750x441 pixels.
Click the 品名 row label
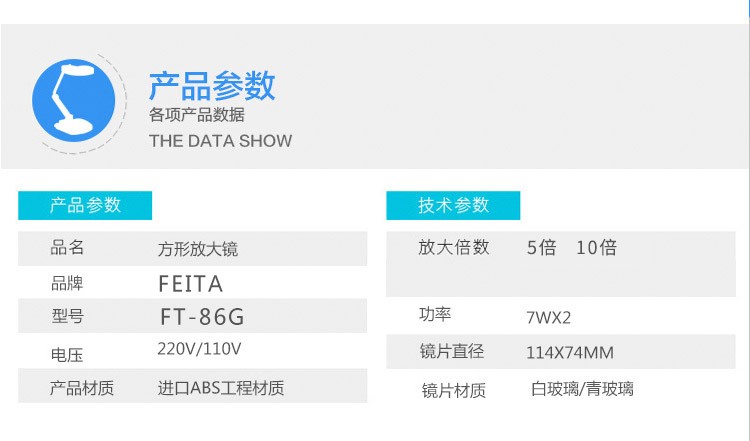(67, 248)
